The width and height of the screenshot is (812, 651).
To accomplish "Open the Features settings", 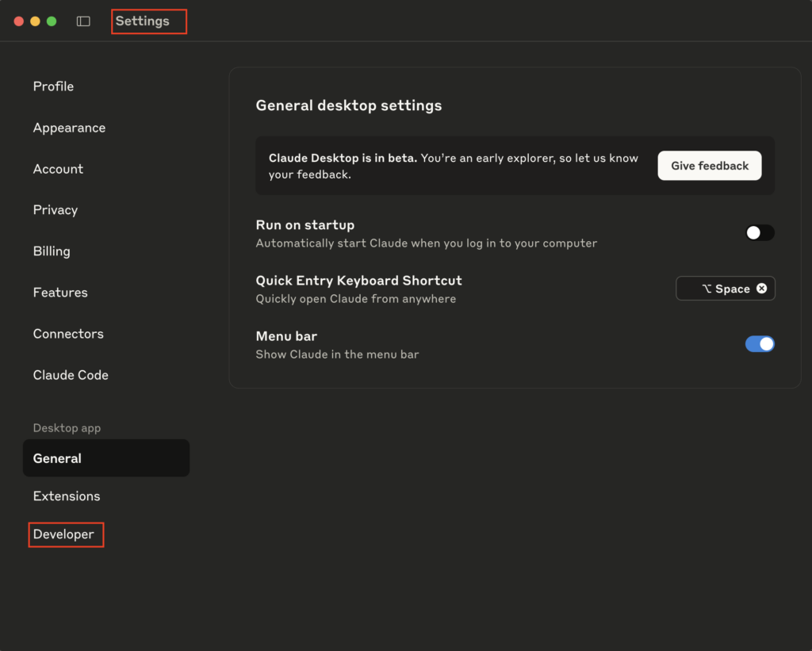I will click(x=60, y=293).
